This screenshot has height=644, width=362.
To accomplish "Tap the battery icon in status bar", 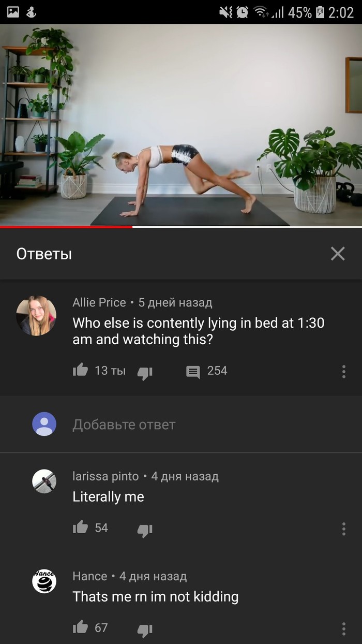I will (x=320, y=12).
